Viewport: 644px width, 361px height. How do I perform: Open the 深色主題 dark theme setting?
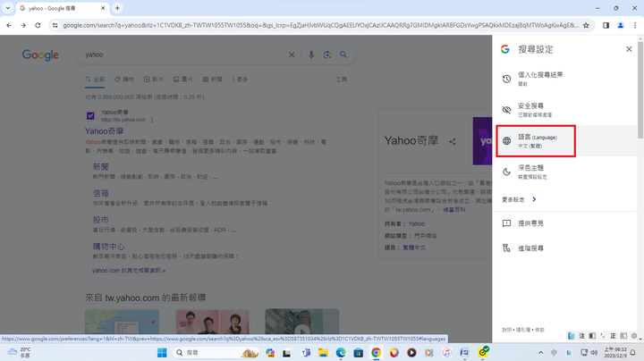[x=564, y=172]
